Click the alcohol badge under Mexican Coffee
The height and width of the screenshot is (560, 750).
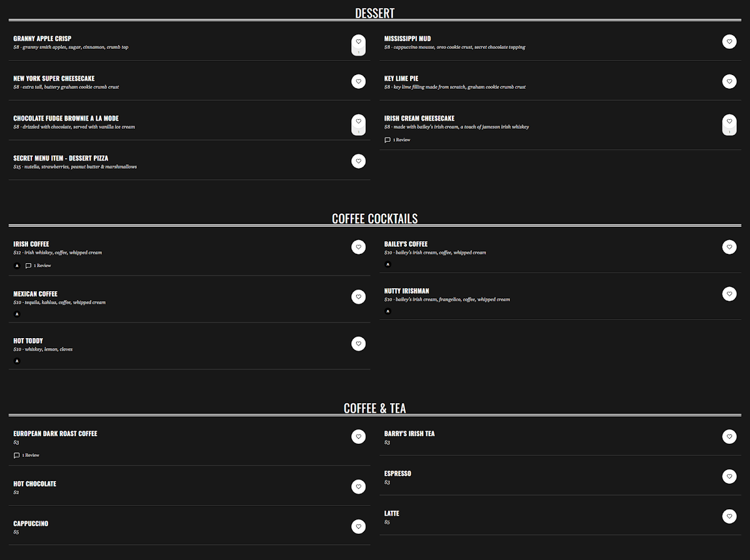coord(17,314)
